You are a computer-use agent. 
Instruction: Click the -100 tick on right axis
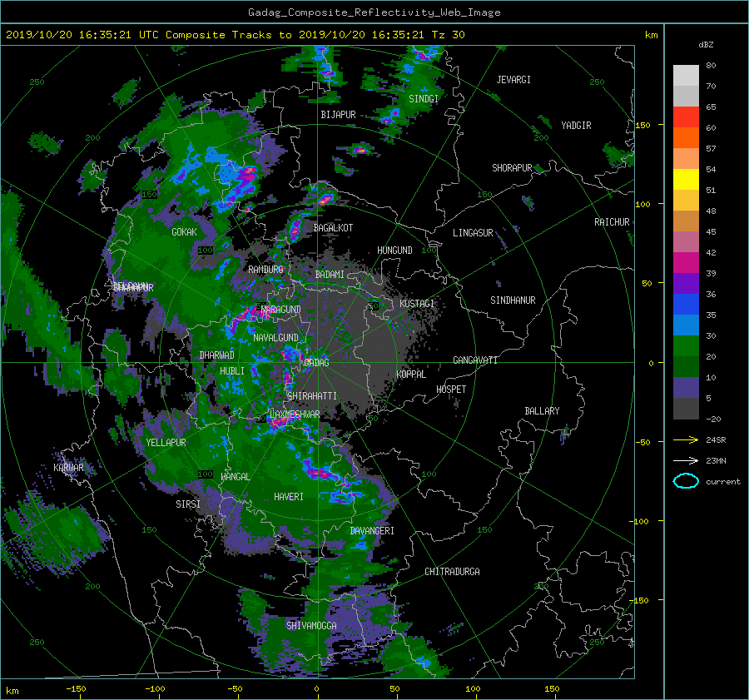[x=641, y=521]
